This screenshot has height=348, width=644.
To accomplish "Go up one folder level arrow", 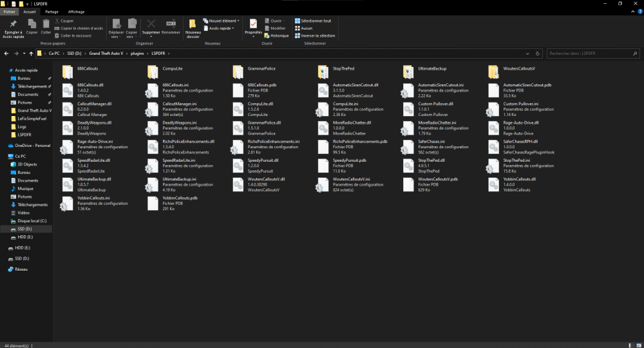I will 31,53.
